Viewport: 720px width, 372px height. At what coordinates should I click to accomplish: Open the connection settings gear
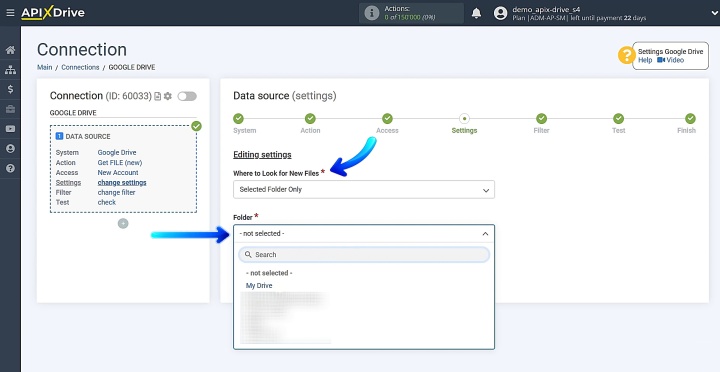[x=168, y=96]
